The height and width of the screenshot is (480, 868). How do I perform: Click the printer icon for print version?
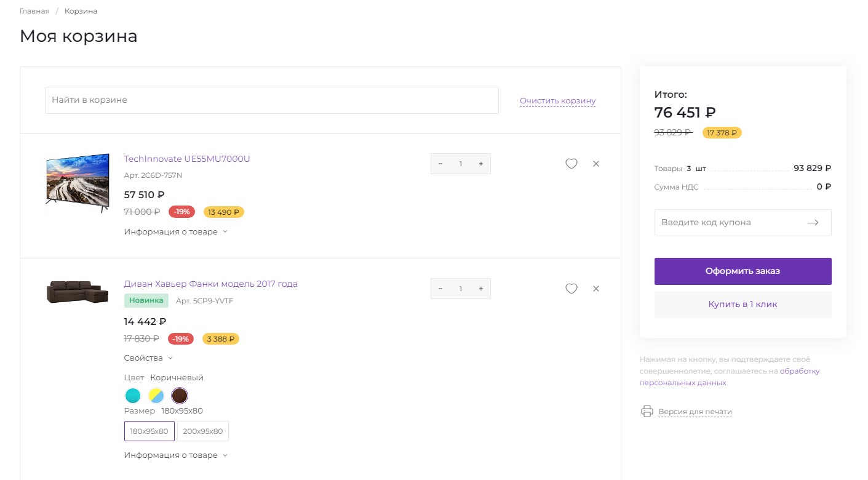[x=647, y=411]
